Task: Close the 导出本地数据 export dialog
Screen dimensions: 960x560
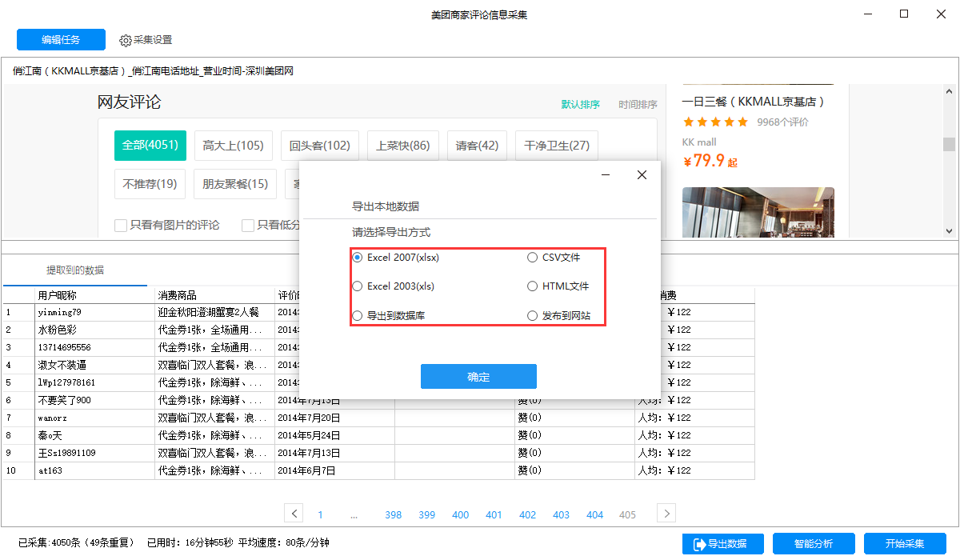Action: click(642, 175)
